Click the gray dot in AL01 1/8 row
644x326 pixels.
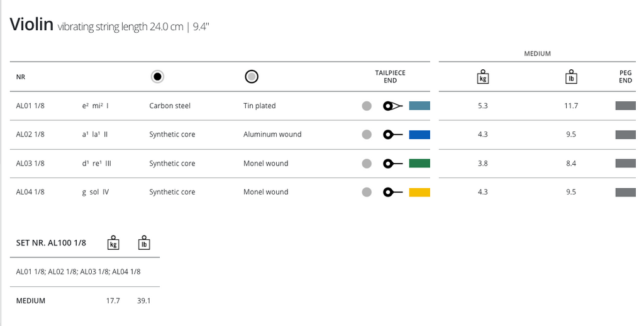(x=367, y=106)
